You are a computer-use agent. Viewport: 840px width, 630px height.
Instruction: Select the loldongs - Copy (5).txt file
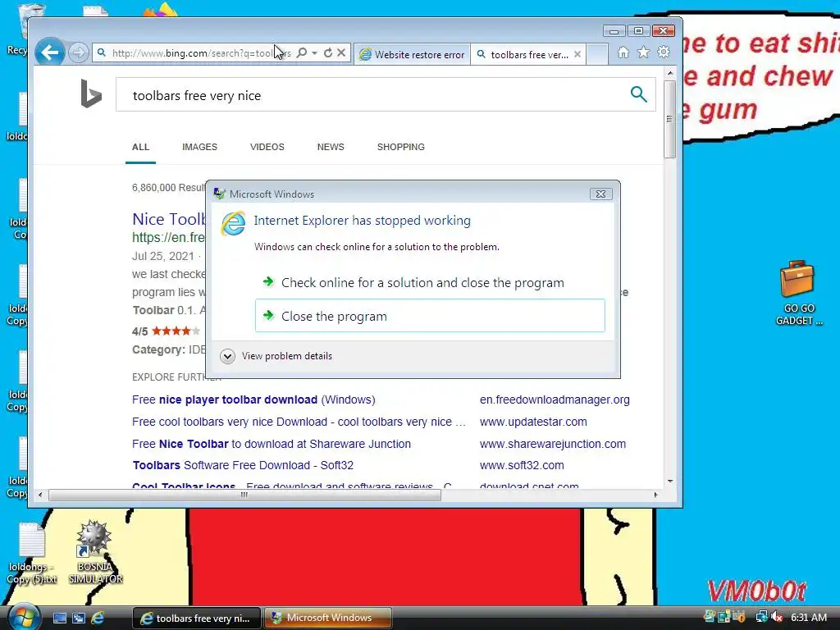[x=32, y=554]
